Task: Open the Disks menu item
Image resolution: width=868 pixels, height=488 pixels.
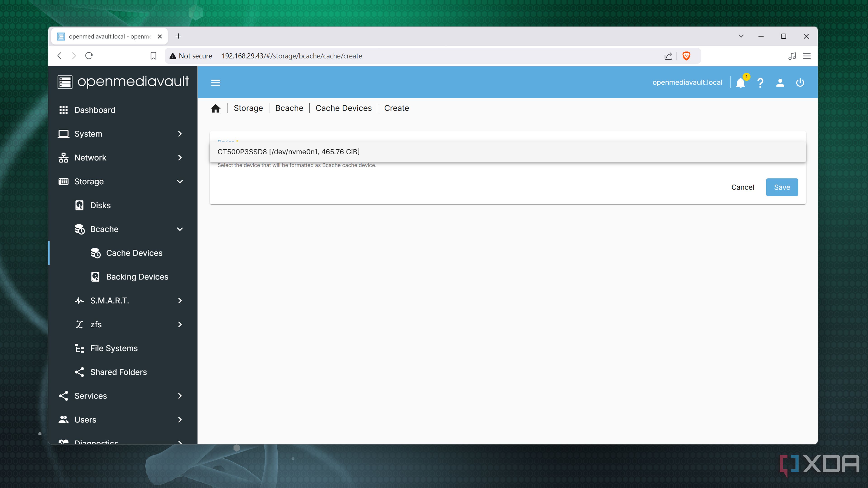Action: 123,205
